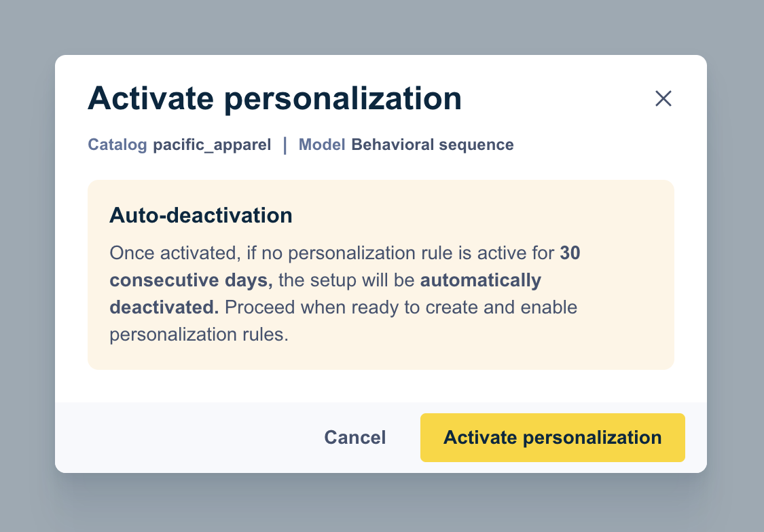Click inside the yellow Auto-deactivation warning box
The image size is (764, 532).
pyautogui.click(x=380, y=275)
